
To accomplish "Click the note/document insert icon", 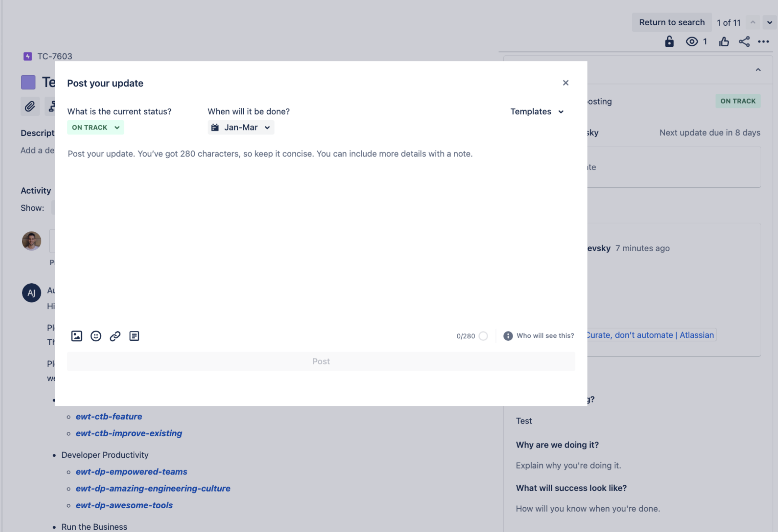I will click(x=134, y=336).
